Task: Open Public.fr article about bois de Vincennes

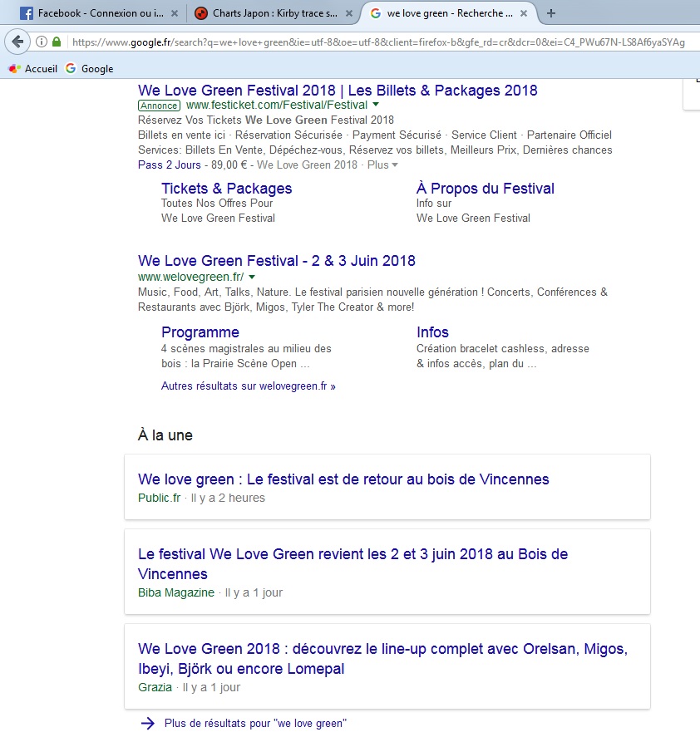Action: (x=343, y=479)
